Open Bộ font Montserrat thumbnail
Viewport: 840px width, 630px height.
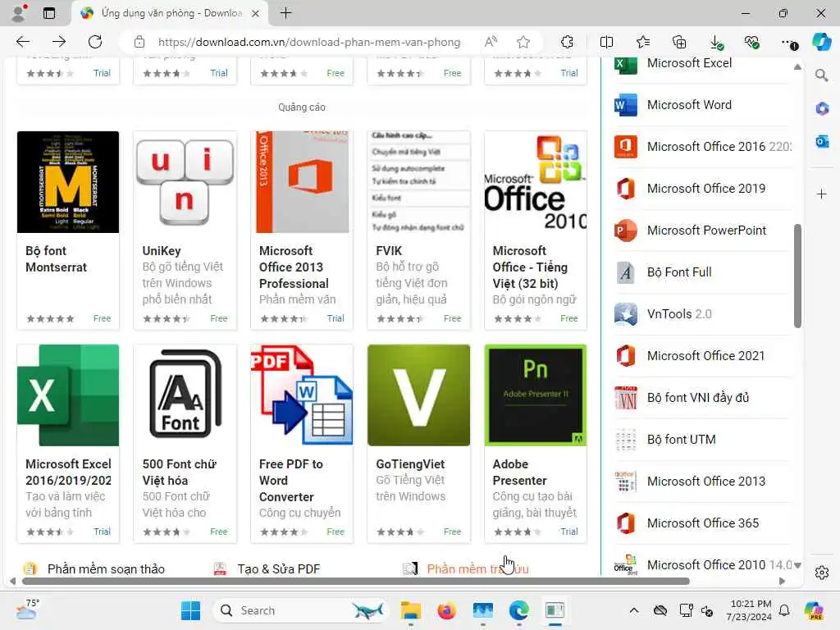click(68, 182)
